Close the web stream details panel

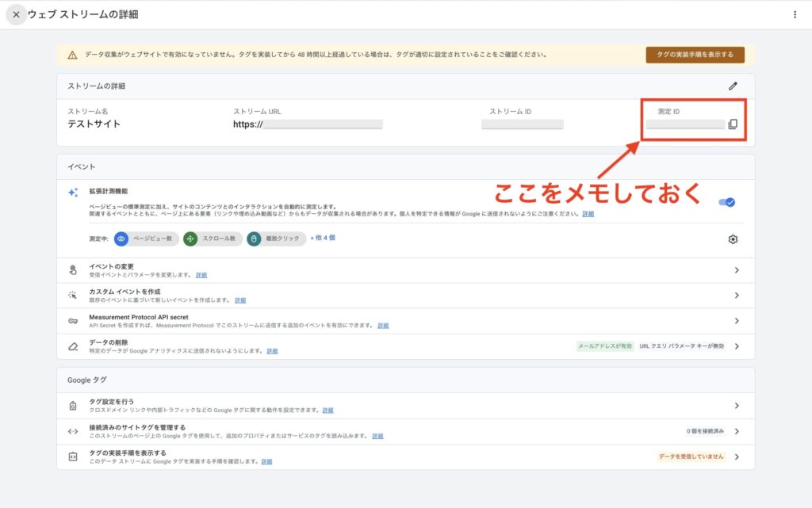[16, 14]
